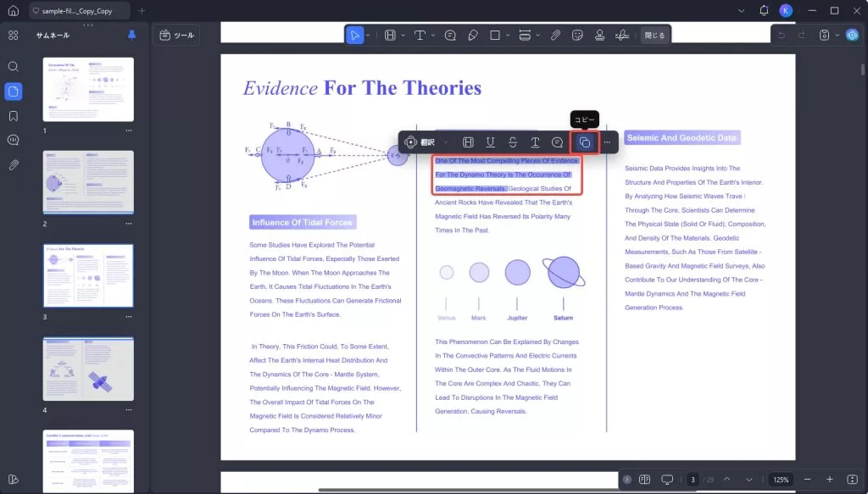Open the signature tool

622,36
